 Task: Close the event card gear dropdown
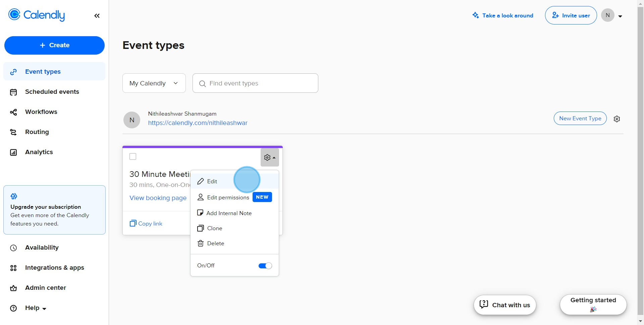pyautogui.click(x=270, y=157)
